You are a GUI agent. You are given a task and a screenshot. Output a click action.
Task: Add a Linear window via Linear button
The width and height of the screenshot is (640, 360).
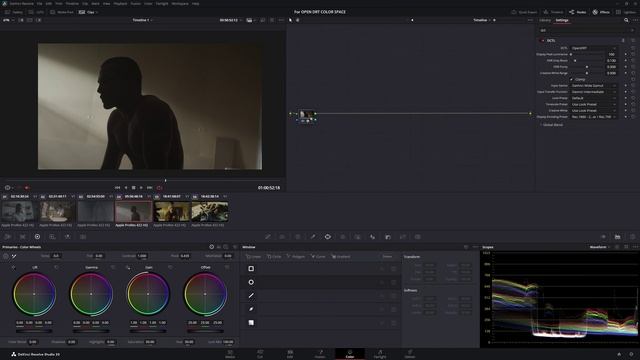click(253, 257)
